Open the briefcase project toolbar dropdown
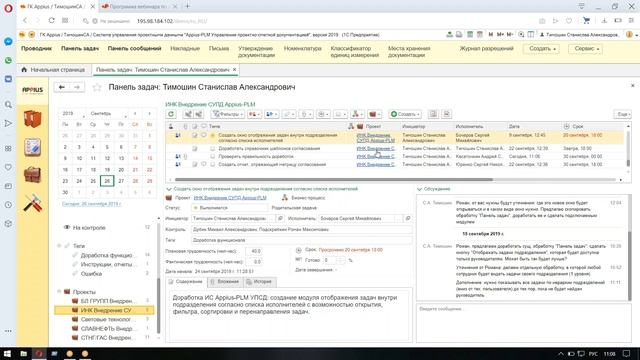This screenshot has height=360, width=640. [x=375, y=114]
